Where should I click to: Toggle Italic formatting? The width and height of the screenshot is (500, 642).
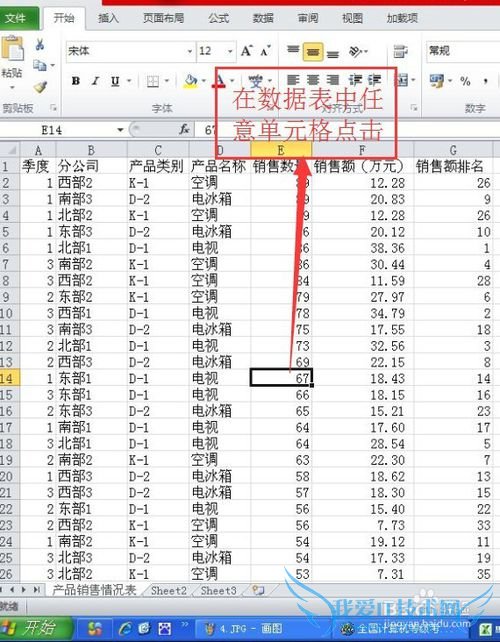(95, 81)
